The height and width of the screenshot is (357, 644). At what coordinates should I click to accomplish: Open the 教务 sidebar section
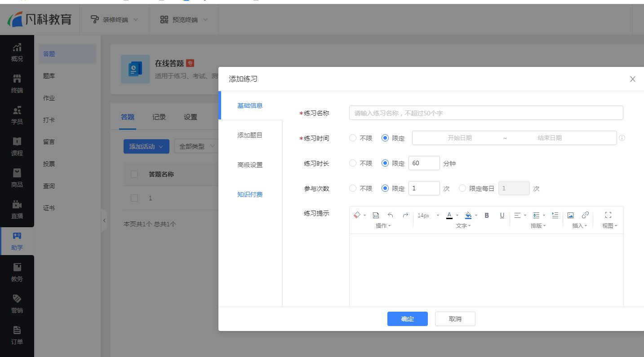pos(17,273)
